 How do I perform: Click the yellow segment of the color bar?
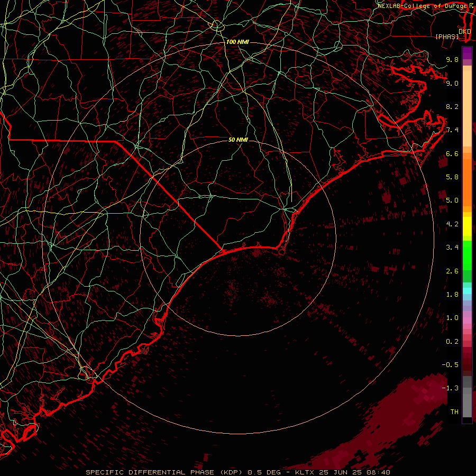[x=467, y=226]
